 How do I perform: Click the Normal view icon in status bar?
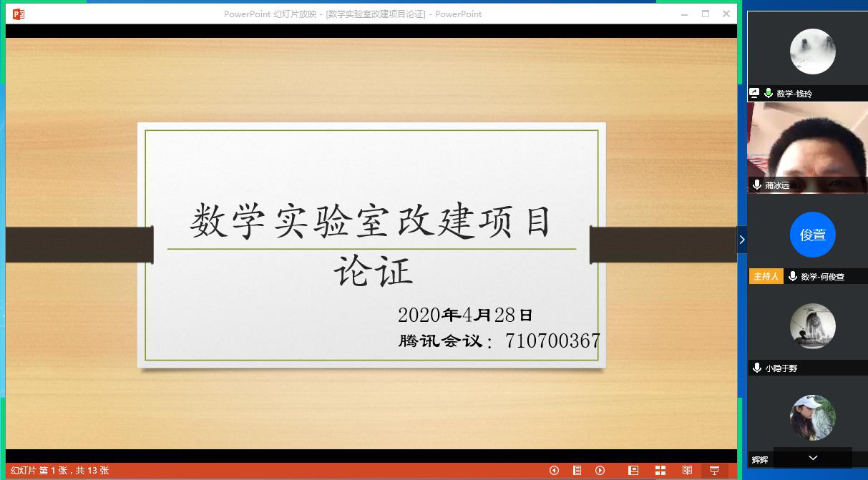pyautogui.click(x=633, y=471)
